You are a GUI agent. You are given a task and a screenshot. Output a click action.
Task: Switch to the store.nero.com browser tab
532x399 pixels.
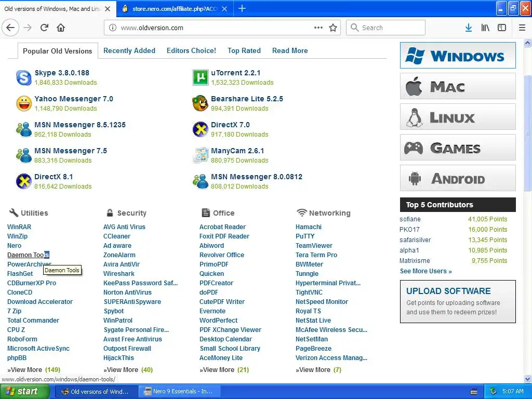pyautogui.click(x=175, y=9)
